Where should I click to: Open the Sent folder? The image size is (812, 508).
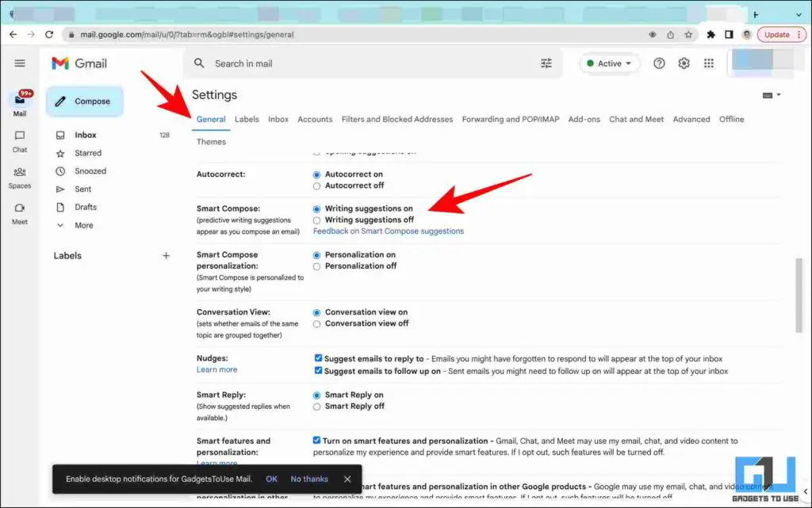coord(82,189)
